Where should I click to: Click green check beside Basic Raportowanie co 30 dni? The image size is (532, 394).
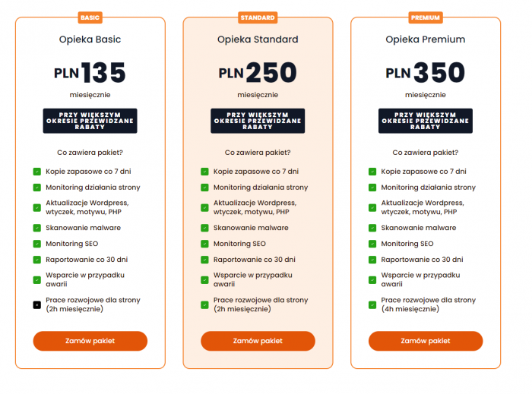click(36, 260)
